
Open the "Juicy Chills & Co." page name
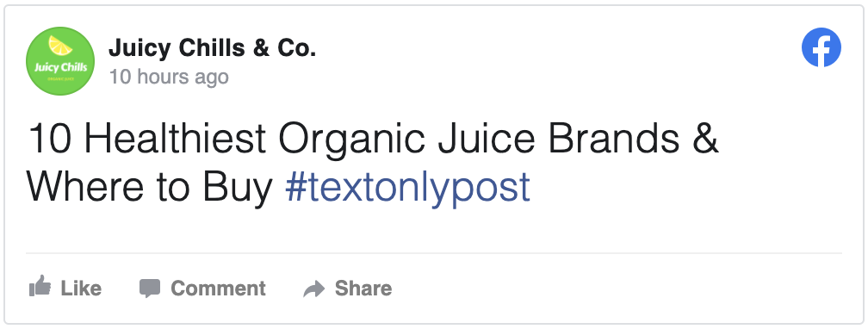pyautogui.click(x=212, y=48)
